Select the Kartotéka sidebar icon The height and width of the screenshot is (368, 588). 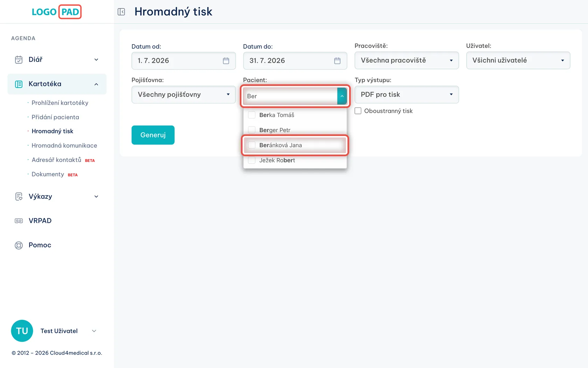(x=19, y=84)
